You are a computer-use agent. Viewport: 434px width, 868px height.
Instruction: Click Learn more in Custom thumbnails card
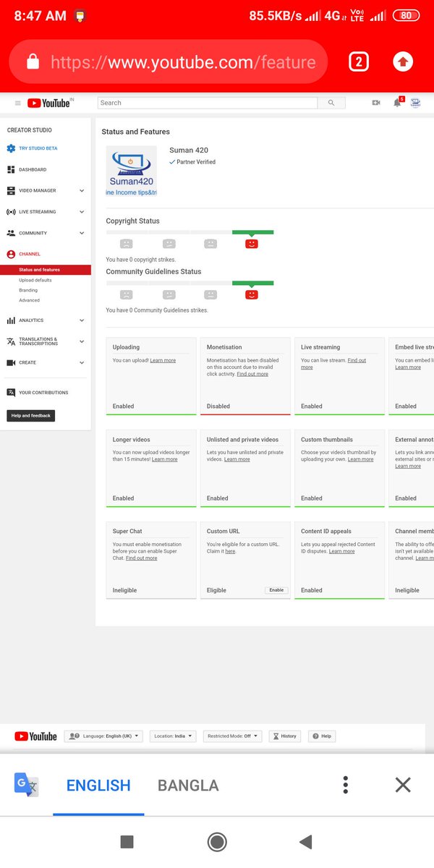[x=360, y=459]
